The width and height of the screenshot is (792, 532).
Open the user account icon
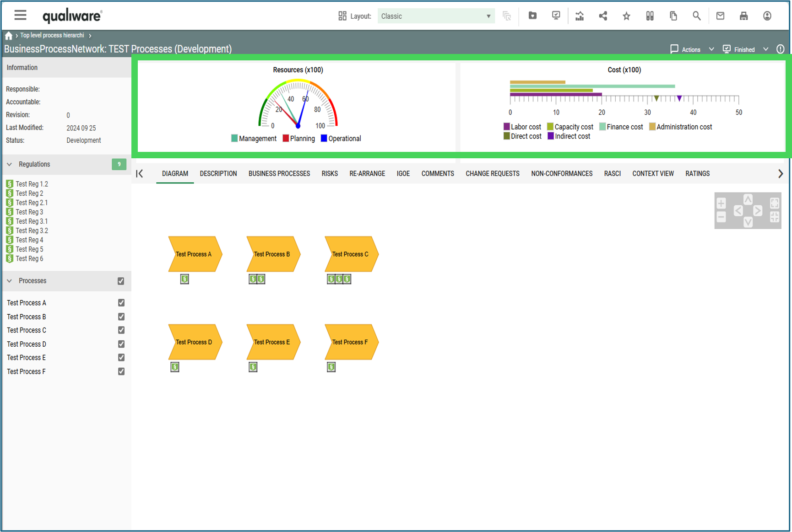pyautogui.click(x=767, y=16)
